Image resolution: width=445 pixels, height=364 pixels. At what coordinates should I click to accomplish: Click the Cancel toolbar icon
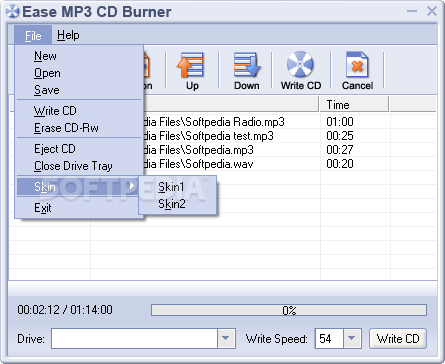[x=357, y=65]
